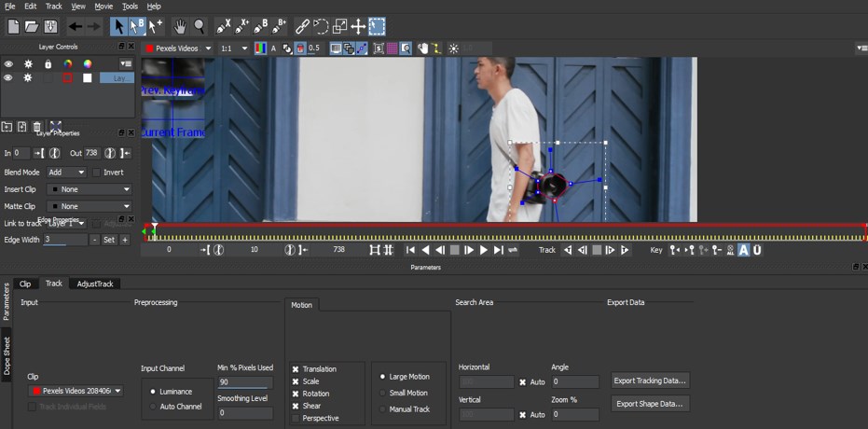Click the red layer outline color swatch
The height and width of the screenshot is (429, 868).
[x=67, y=78]
